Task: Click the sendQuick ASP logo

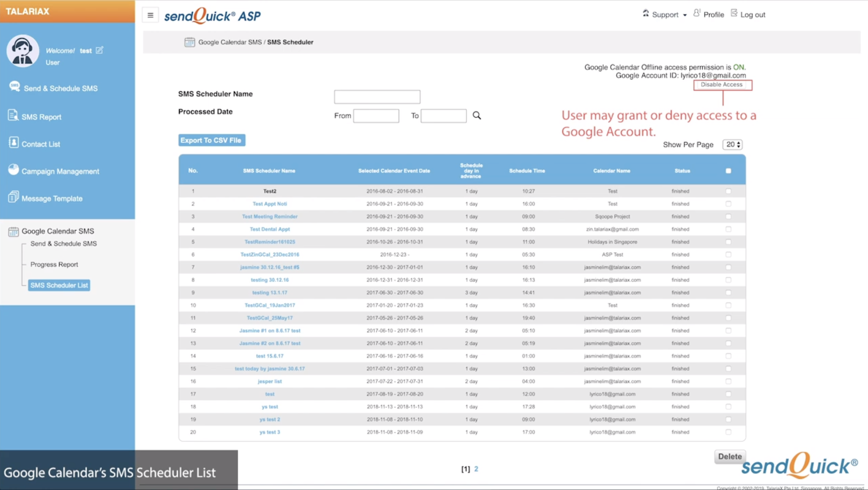Action: (x=212, y=16)
